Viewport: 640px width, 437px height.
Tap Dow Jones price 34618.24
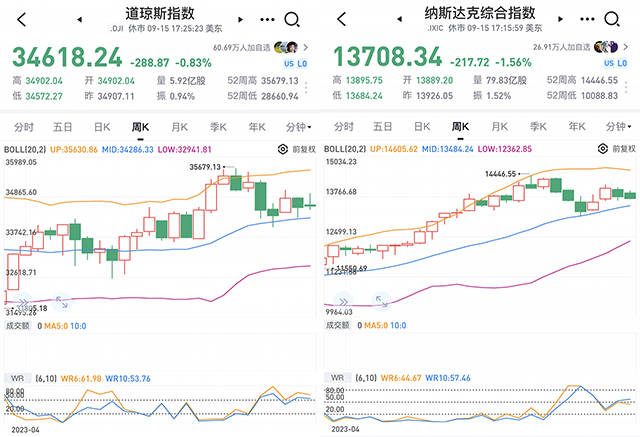[x=67, y=57]
